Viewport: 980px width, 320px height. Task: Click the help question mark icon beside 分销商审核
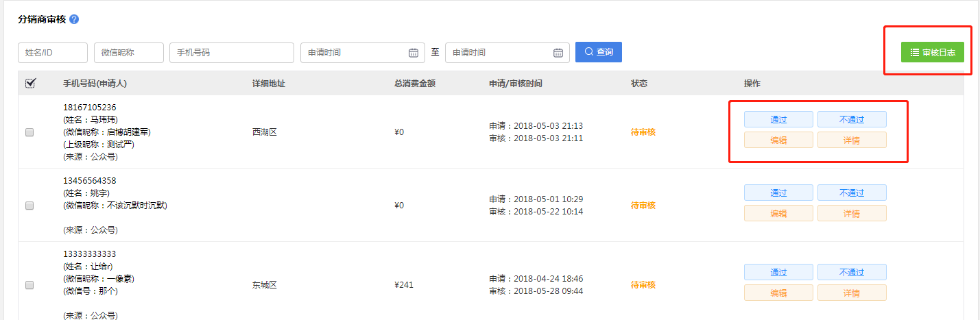point(74,19)
